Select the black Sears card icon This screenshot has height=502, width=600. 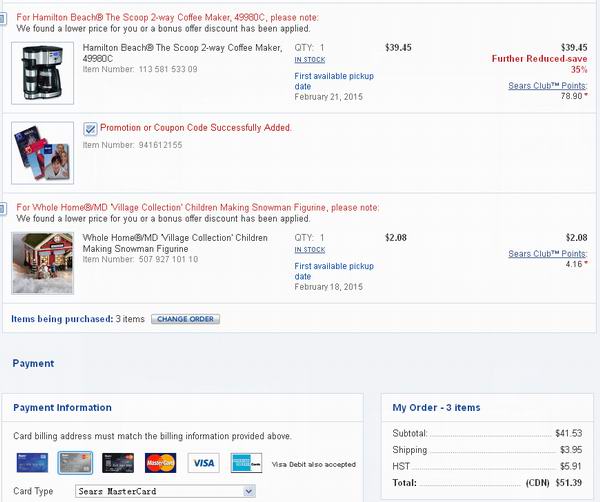tap(119, 463)
